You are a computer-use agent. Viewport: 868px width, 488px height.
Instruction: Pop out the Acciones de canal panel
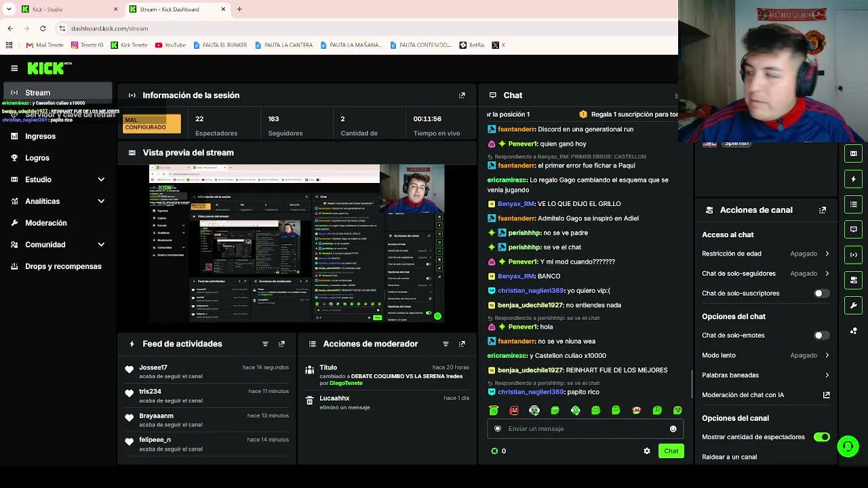[823, 210]
